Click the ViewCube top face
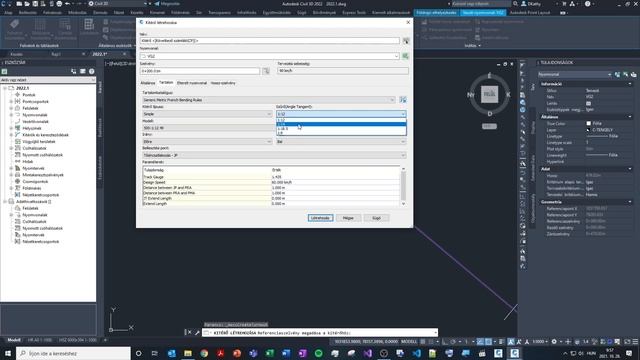The image size is (640, 360). (489, 94)
